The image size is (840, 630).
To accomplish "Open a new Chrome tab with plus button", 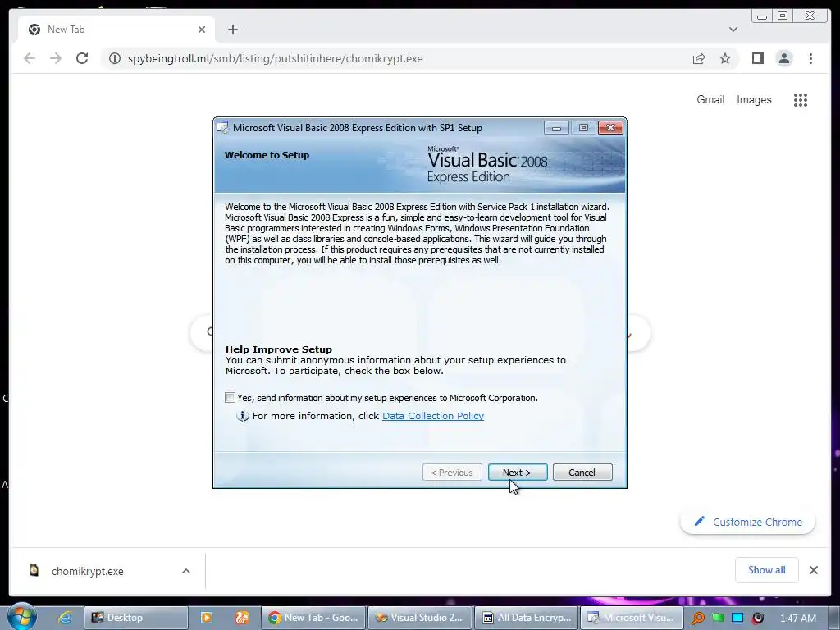I will tap(232, 30).
